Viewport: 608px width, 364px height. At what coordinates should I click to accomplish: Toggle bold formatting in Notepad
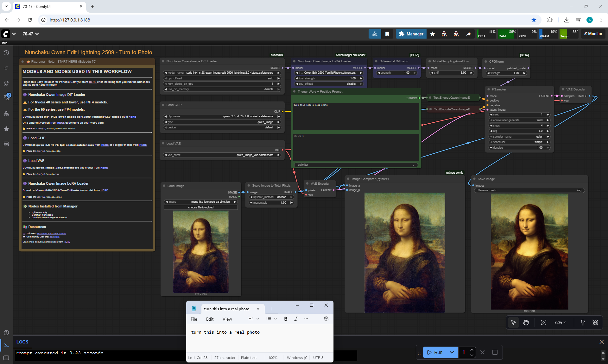click(x=286, y=319)
